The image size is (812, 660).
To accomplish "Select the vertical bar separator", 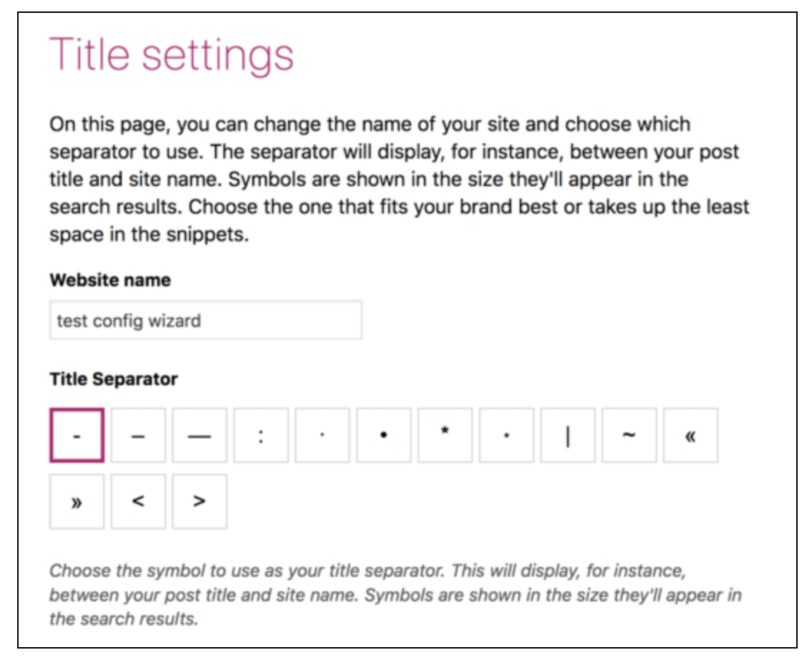I will pos(568,435).
